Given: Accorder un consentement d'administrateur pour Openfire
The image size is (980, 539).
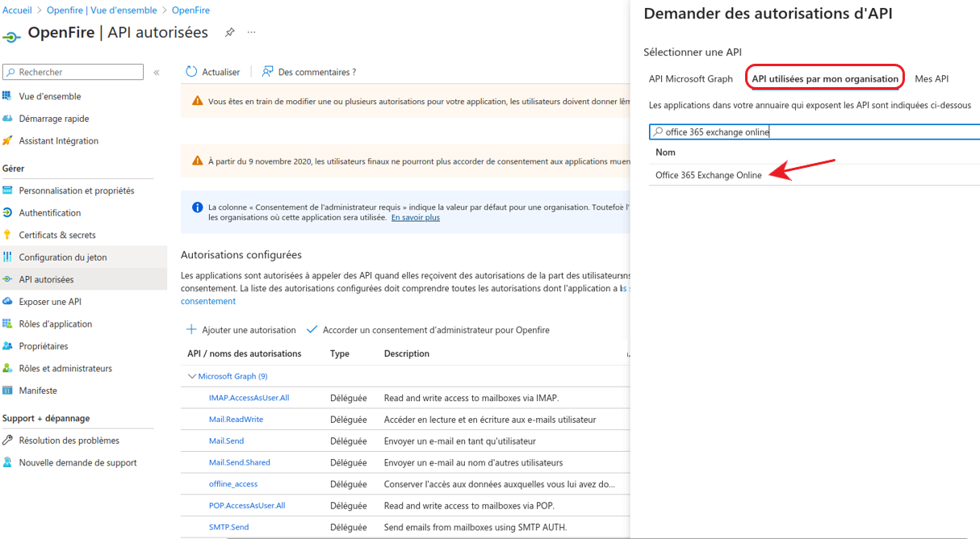Looking at the screenshot, I should coord(428,330).
